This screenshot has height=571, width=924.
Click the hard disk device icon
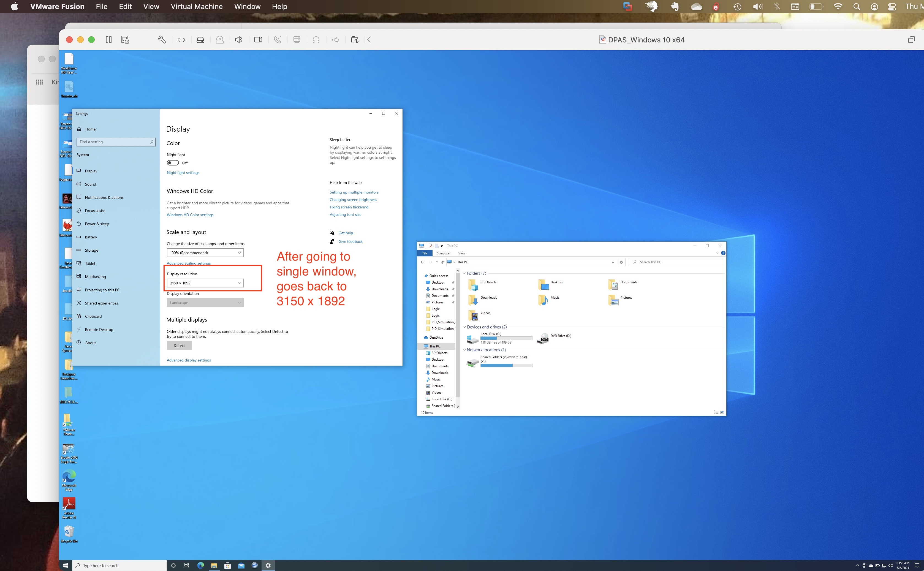200,40
